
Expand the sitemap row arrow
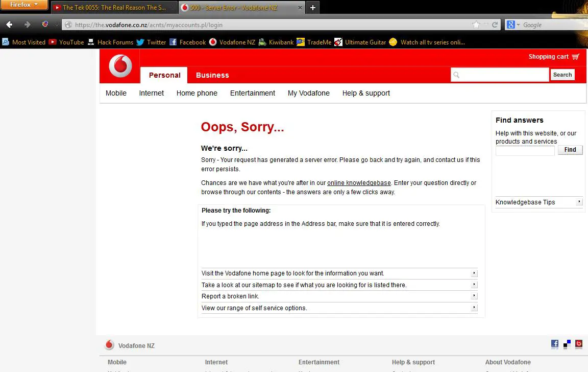[474, 284]
